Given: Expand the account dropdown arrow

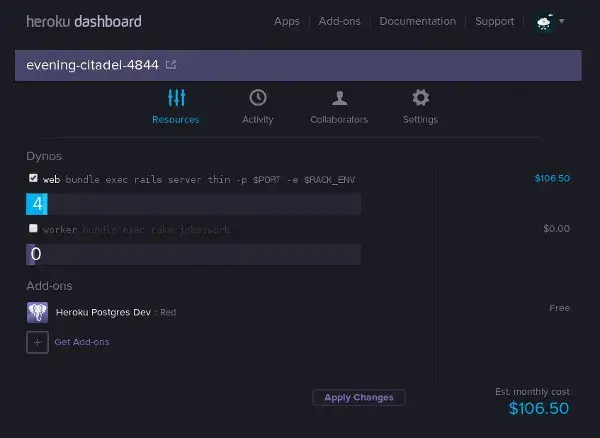Looking at the screenshot, I should 562,21.
